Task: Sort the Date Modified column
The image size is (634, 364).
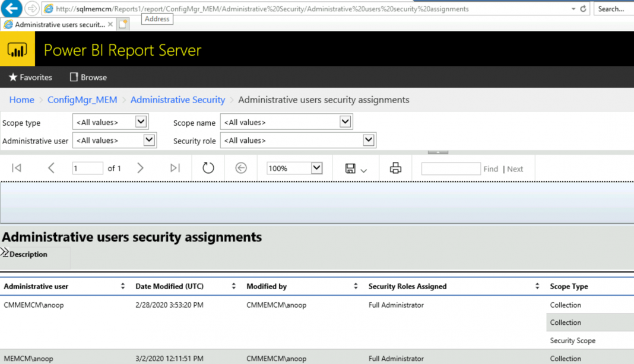Action: coord(232,286)
